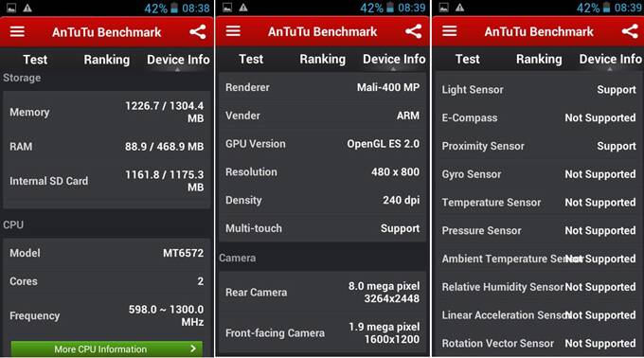Screen dimensions: 644x358
Task: Open Device Info tab in right screen
Action: (x=610, y=60)
